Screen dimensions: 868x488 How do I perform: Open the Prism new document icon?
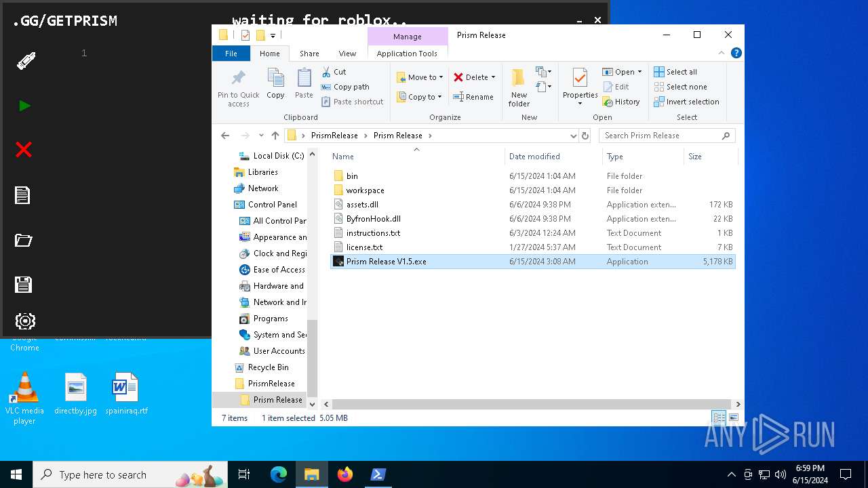[x=22, y=195]
